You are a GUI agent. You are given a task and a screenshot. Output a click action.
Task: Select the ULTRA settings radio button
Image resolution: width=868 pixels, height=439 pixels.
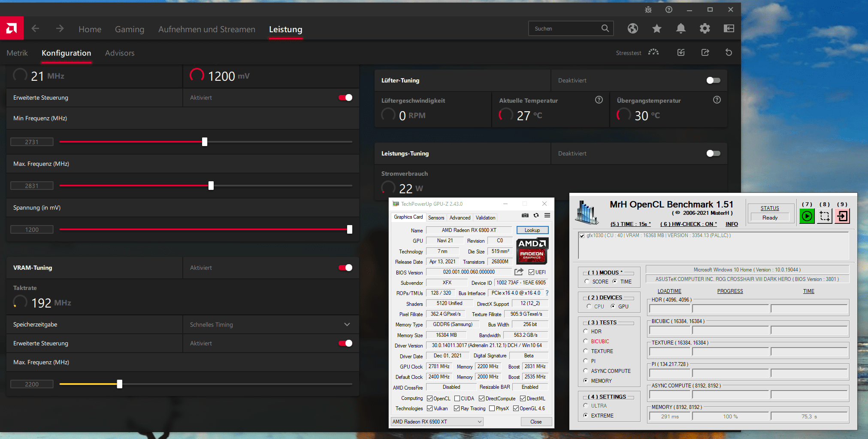[586, 405]
